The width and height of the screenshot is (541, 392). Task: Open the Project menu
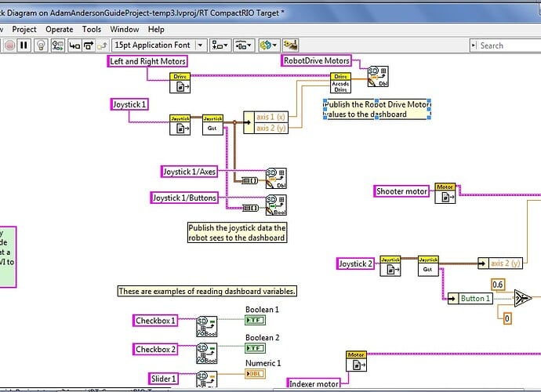24,29
